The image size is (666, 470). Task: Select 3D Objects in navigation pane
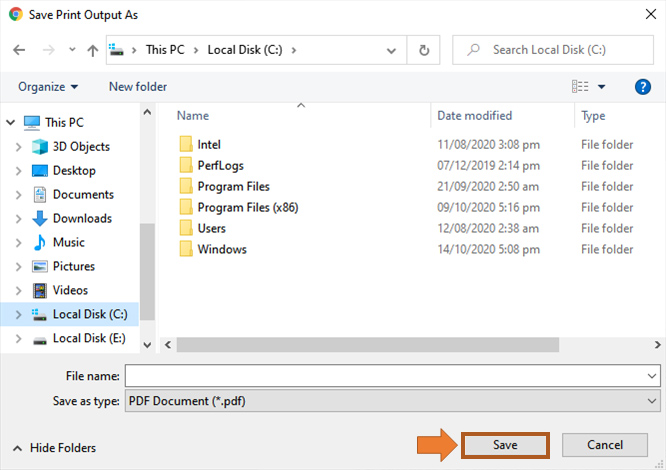(81, 146)
